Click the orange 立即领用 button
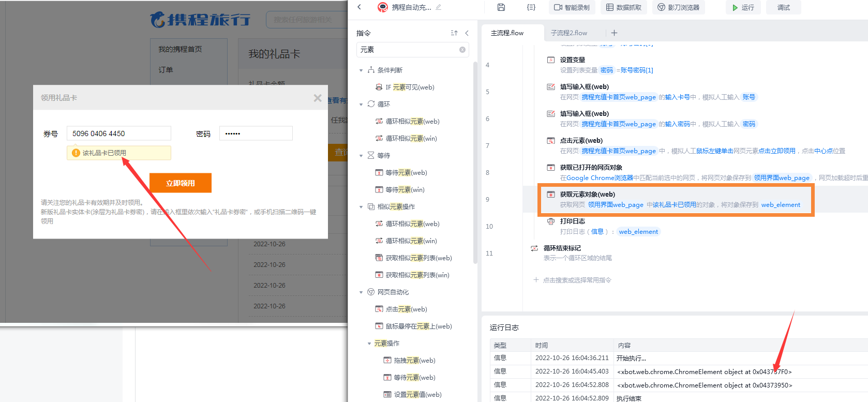 coord(181,183)
